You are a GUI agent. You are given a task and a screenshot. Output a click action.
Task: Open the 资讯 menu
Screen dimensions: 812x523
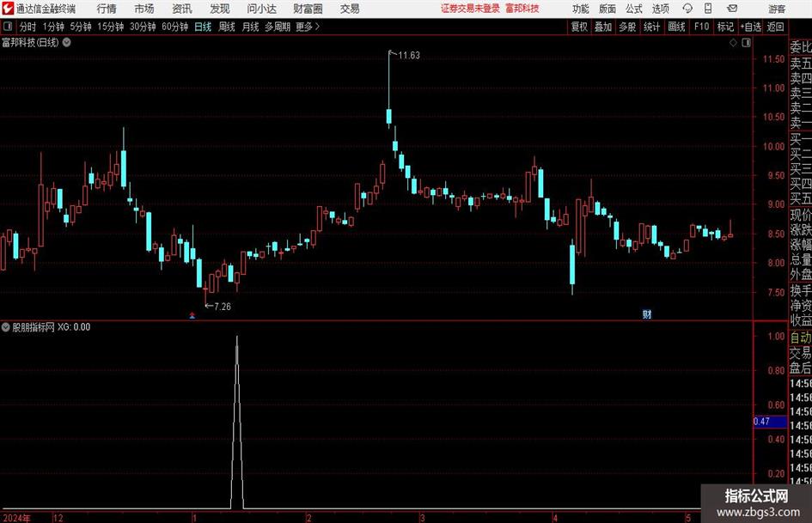[x=182, y=9]
